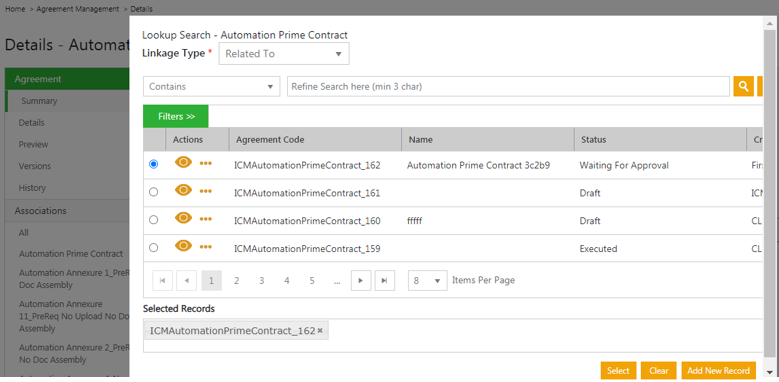This screenshot has width=779, height=382.
Task: Sort by Name column header
Action: tap(488, 140)
